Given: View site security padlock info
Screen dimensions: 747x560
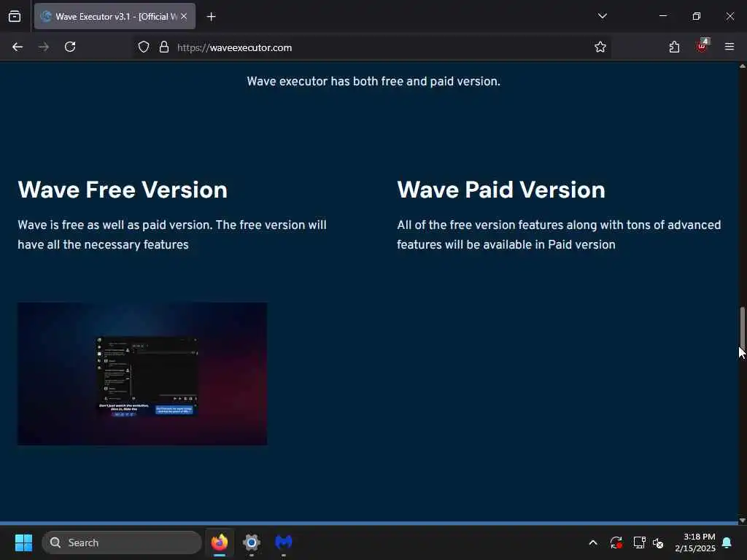Looking at the screenshot, I should tap(164, 47).
